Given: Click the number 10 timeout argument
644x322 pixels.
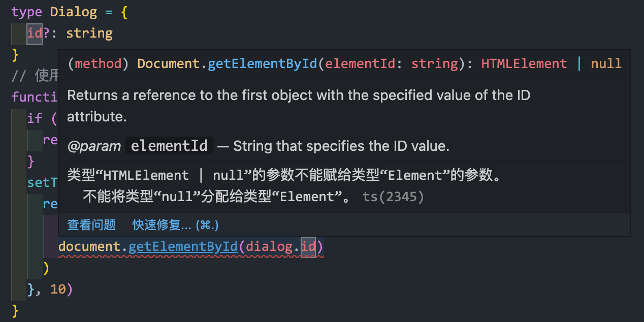Looking at the screenshot, I should (58, 289).
